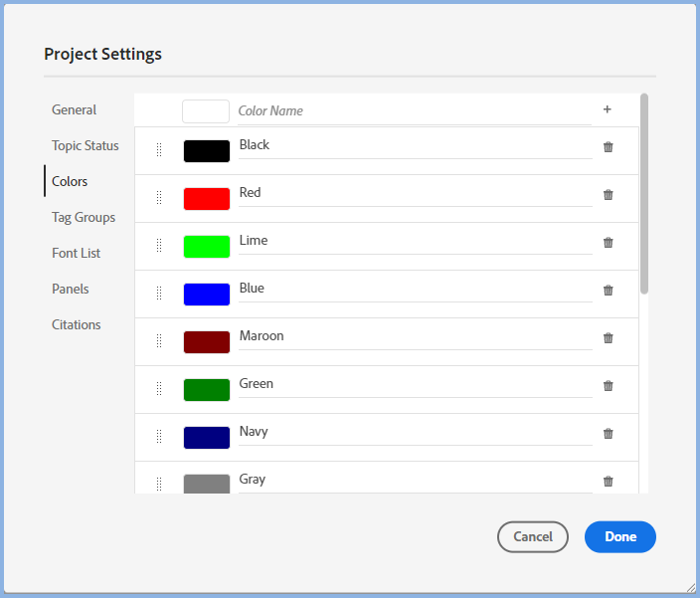The height and width of the screenshot is (598, 700).
Task: Switch to Topic Status section
Action: [x=86, y=146]
